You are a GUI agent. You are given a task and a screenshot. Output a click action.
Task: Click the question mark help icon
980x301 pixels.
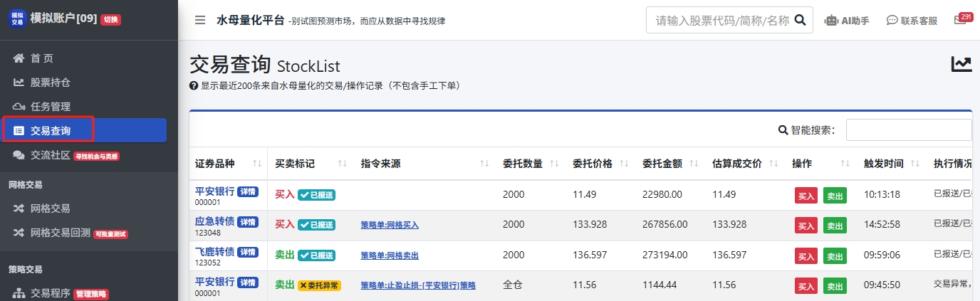193,86
